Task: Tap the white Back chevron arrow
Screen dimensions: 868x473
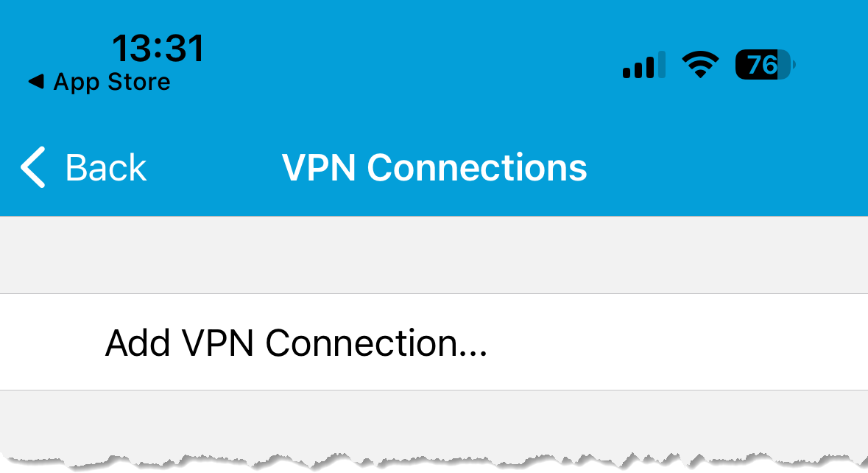Action: [x=32, y=167]
